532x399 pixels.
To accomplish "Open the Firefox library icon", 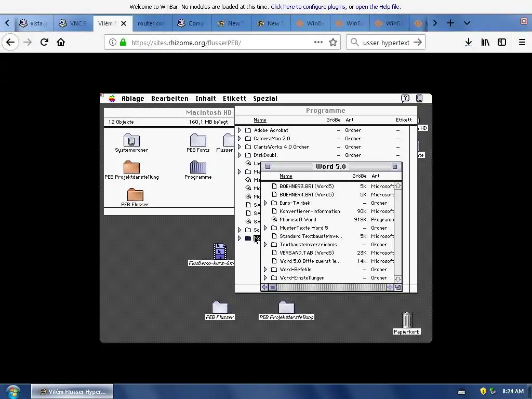I will click(x=485, y=42).
